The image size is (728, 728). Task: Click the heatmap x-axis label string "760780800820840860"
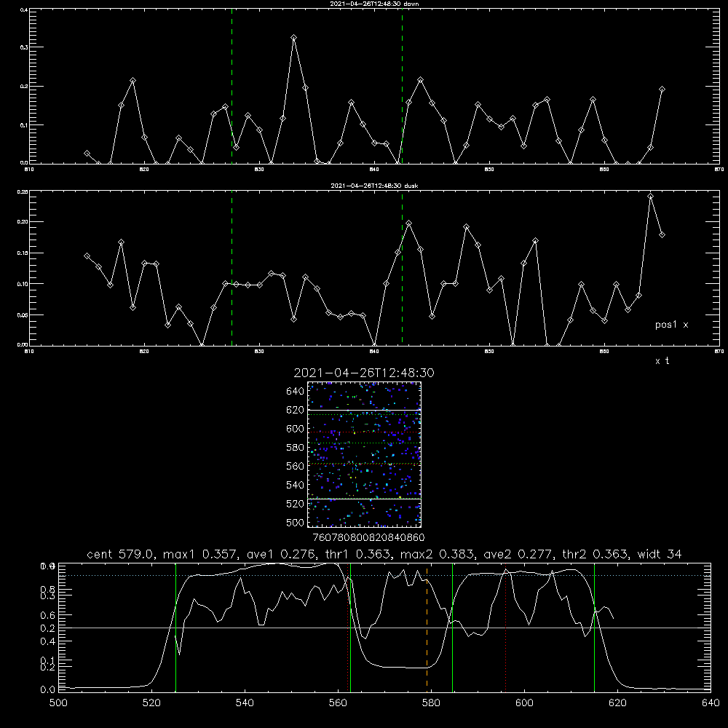369,538
